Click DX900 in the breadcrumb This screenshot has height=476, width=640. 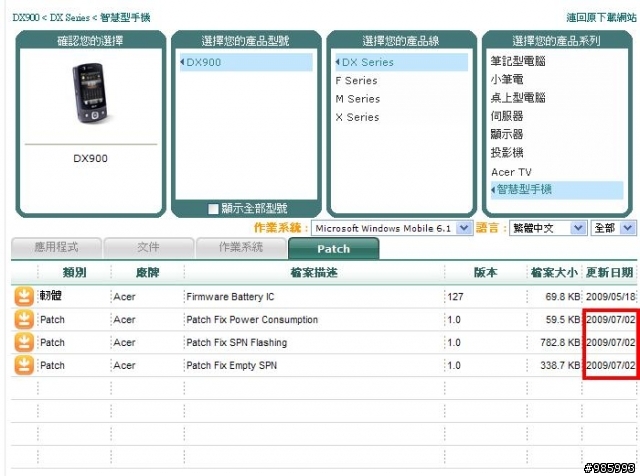click(26, 18)
